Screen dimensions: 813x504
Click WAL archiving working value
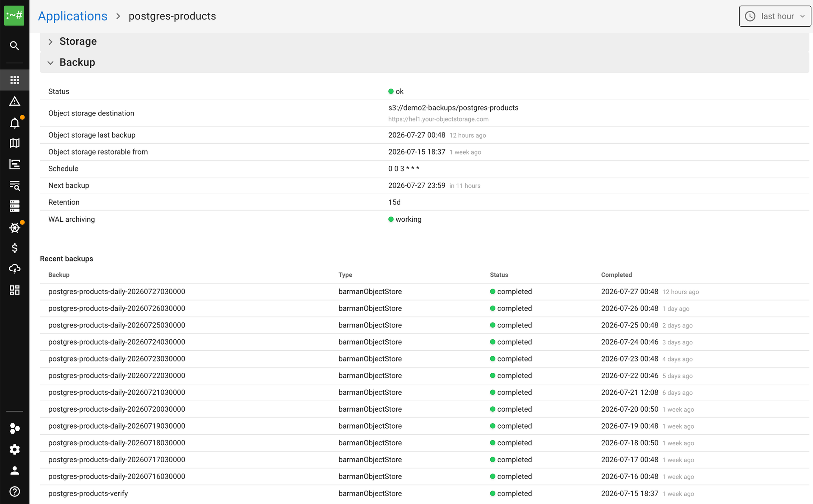(x=405, y=219)
